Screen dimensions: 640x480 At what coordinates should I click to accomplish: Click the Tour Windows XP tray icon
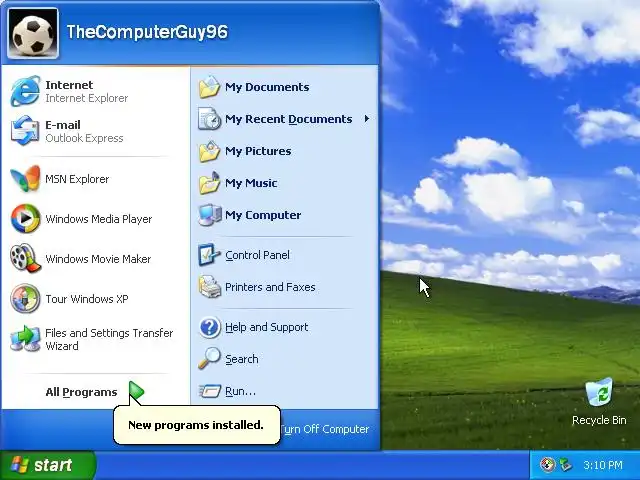547,464
